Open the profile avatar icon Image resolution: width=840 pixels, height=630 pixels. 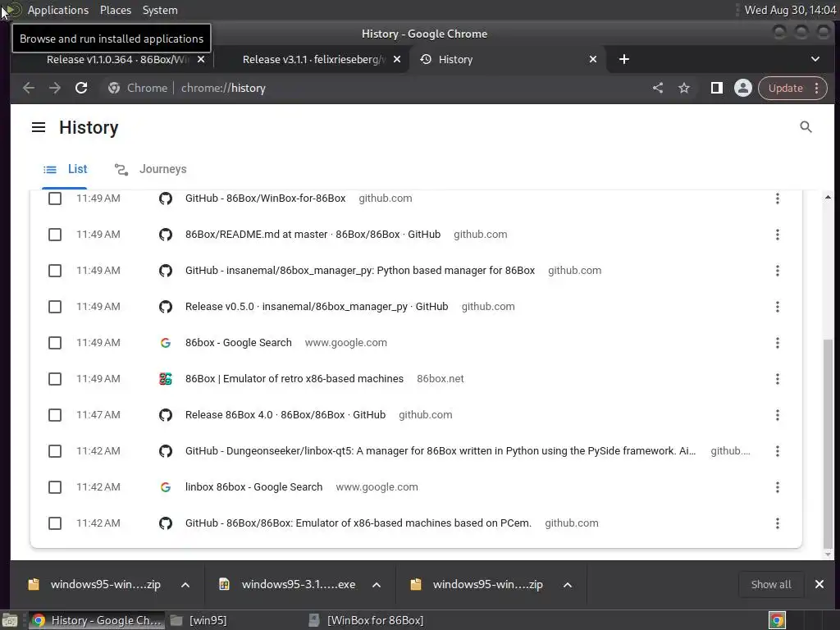743,88
